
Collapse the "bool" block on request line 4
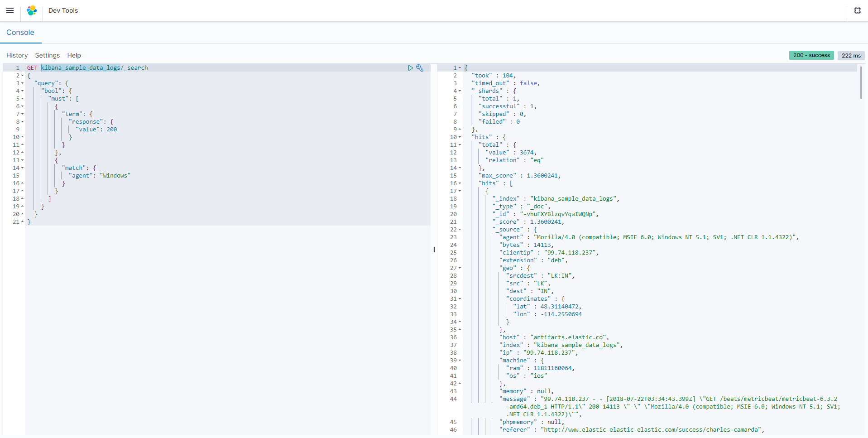point(23,91)
